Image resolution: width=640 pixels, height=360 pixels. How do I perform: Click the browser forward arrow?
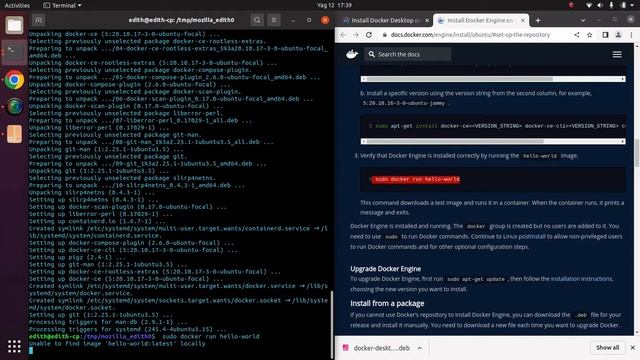(356, 35)
